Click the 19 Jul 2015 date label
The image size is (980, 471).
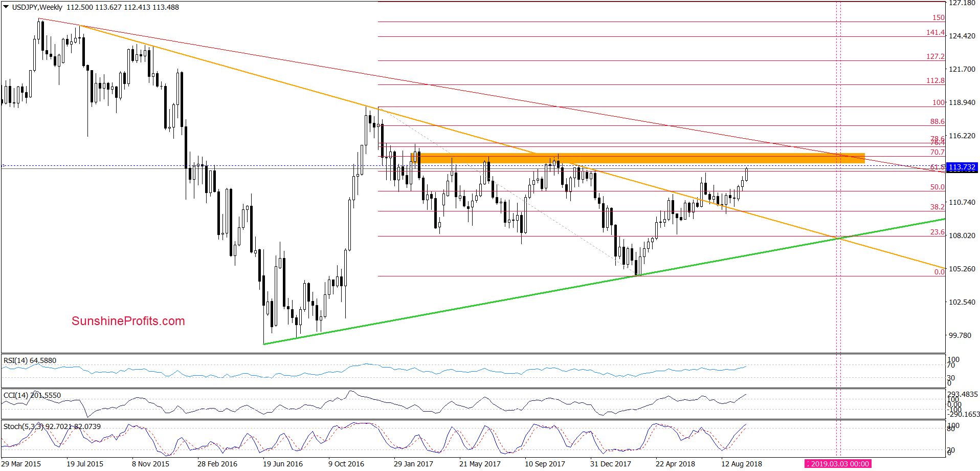click(85, 464)
